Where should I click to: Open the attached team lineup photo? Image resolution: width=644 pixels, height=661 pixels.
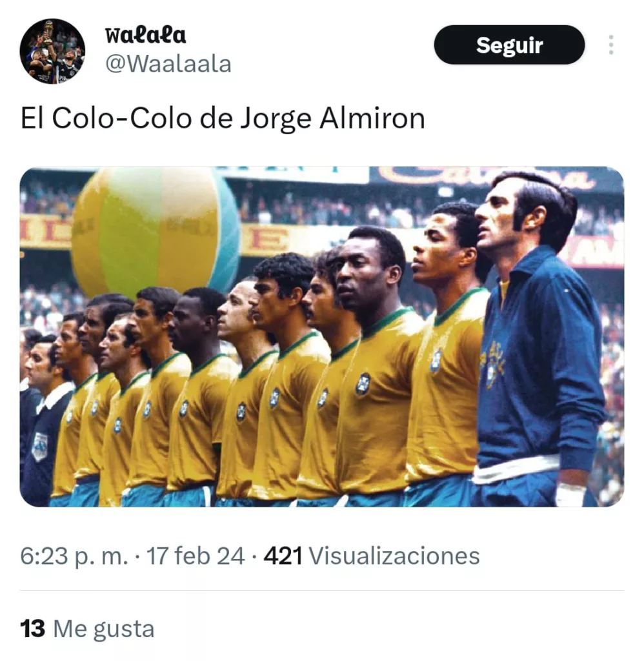pyautogui.click(x=321, y=336)
